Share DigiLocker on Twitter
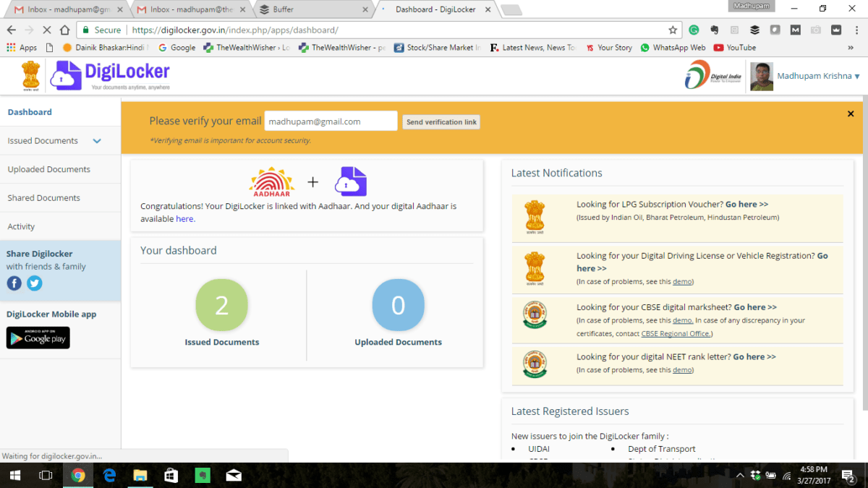 [x=35, y=283]
